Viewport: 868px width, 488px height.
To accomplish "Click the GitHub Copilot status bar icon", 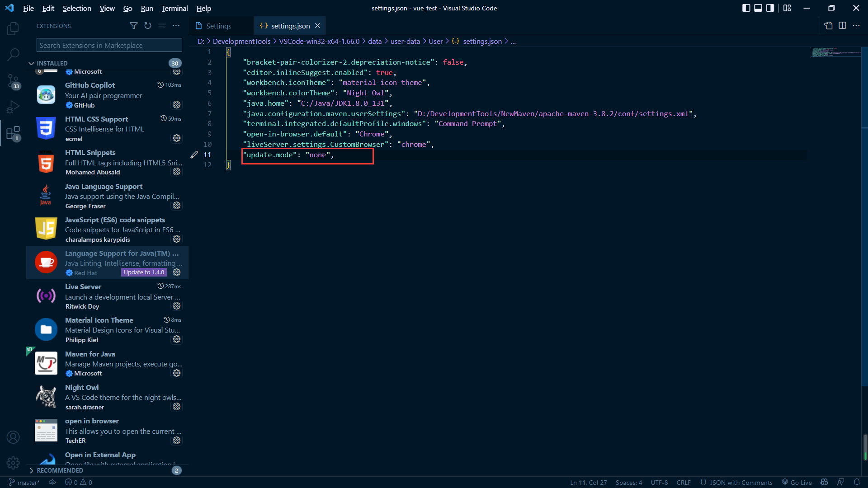I will (824, 482).
